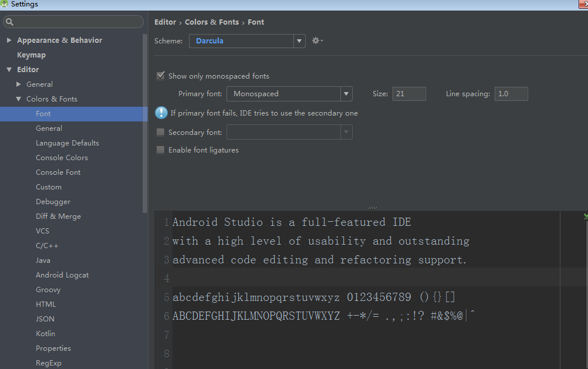Open the scheme gear actions menu

pos(317,40)
